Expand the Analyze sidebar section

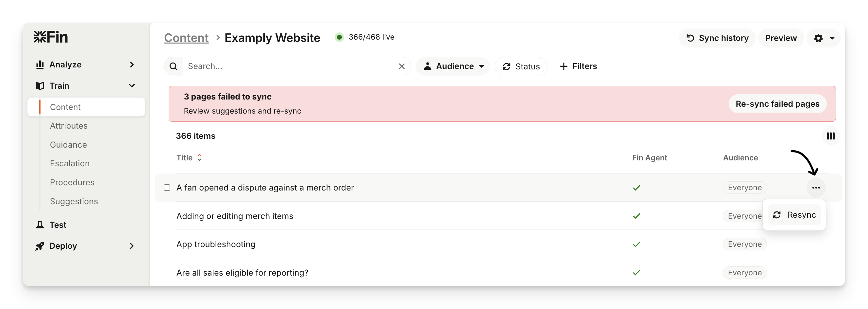[132, 65]
